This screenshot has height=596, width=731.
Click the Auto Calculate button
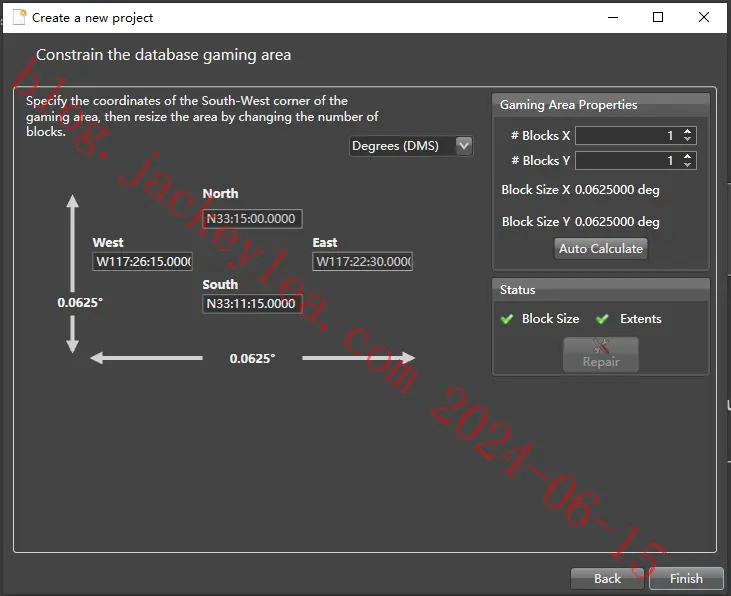coord(600,249)
